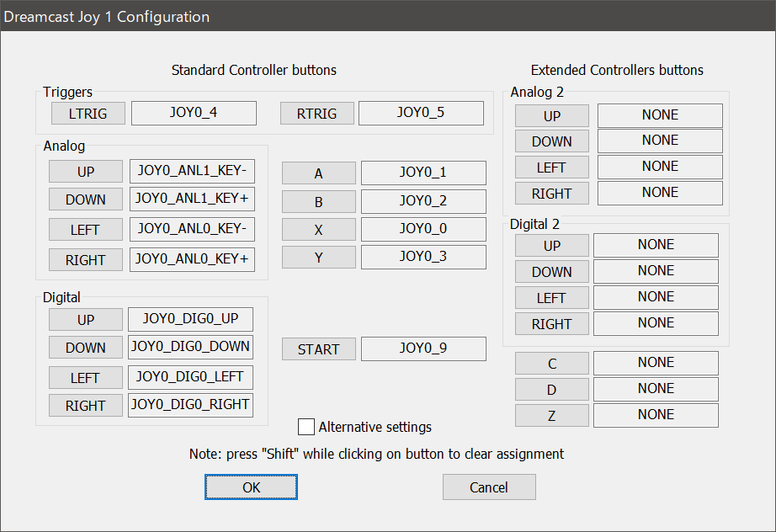This screenshot has height=532, width=776.
Task: Select the NONE field for Digital 2 RIGHT
Action: click(x=656, y=323)
